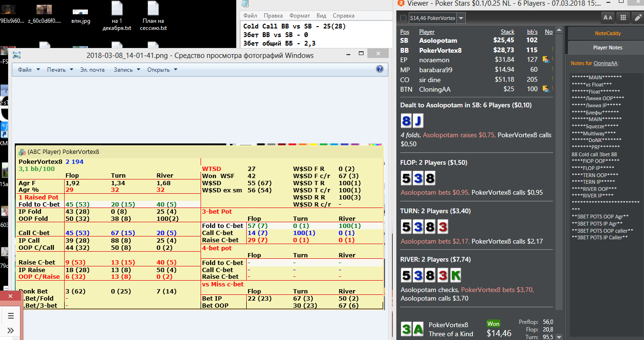644x340 pixels.
Task: Open the Запись dropdown in Photo Viewer
Action: [x=127, y=70]
